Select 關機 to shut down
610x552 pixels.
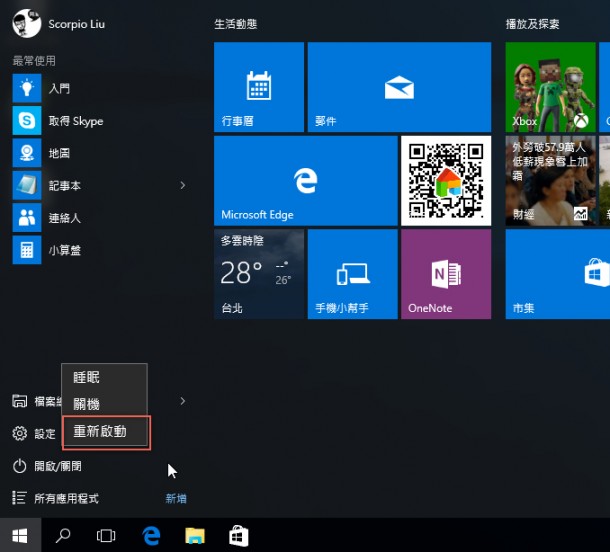[x=87, y=405]
